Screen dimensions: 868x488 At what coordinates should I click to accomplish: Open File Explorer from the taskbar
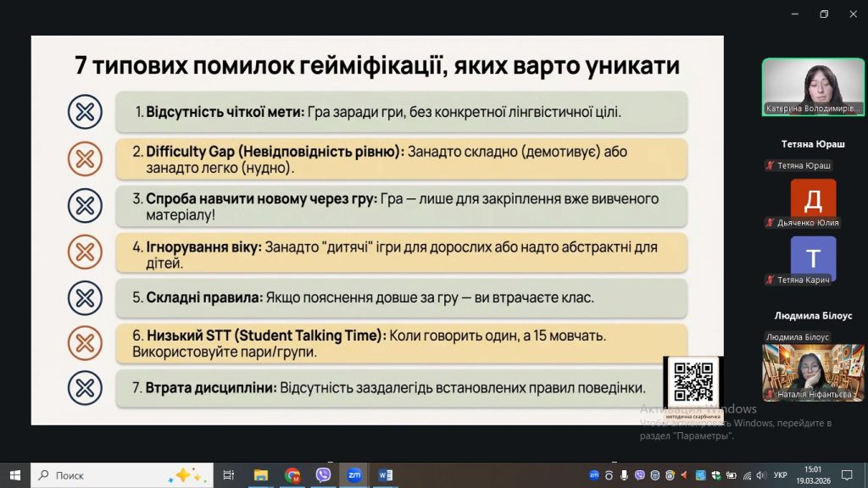pos(261,475)
